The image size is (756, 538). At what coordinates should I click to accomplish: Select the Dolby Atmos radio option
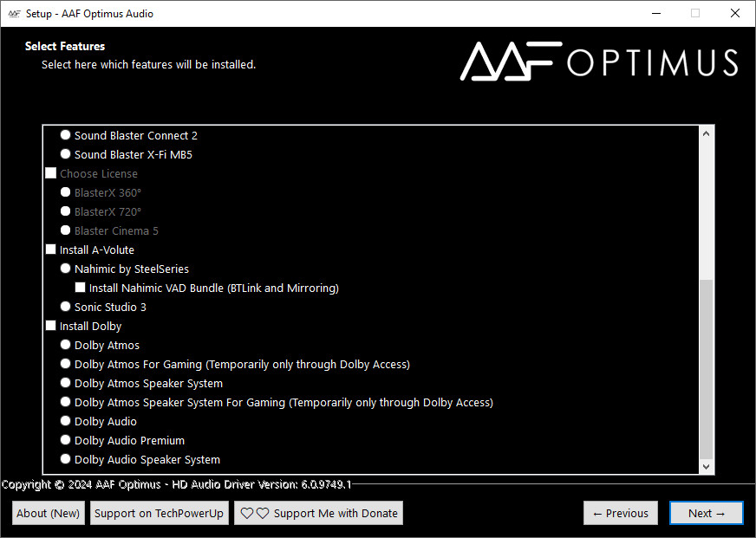pyautogui.click(x=66, y=345)
